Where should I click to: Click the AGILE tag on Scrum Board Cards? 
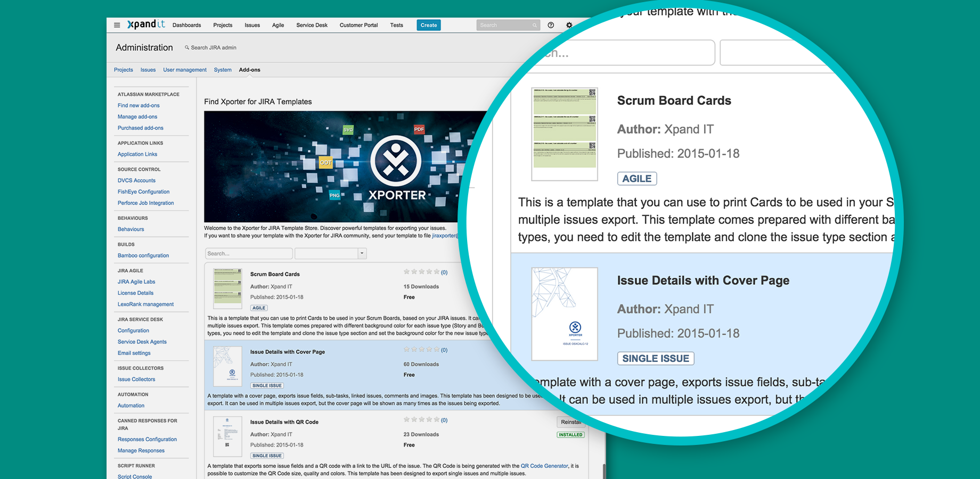(x=259, y=308)
